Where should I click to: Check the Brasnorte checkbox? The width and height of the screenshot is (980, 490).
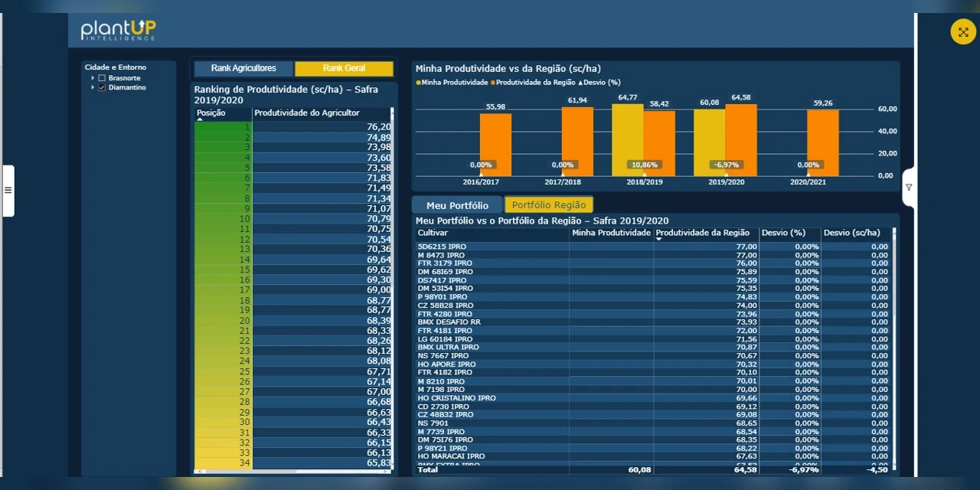tap(102, 78)
